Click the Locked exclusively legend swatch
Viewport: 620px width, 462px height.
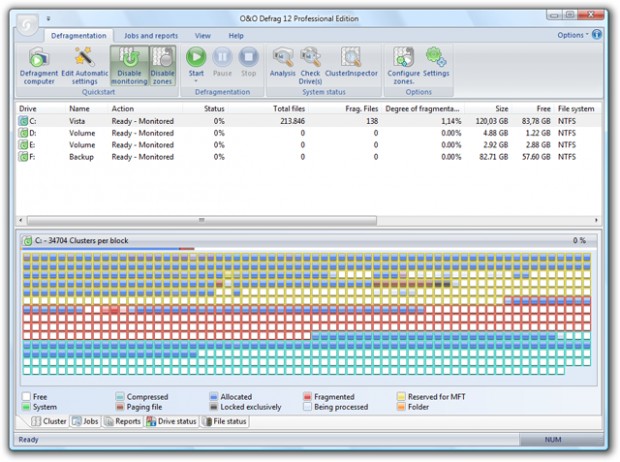tap(214, 407)
